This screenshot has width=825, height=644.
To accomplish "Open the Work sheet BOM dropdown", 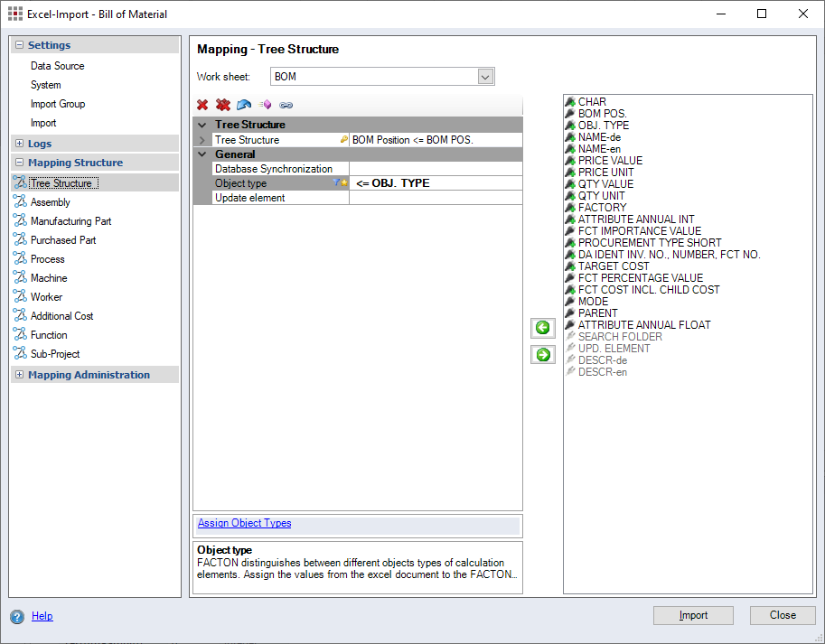I will click(485, 77).
